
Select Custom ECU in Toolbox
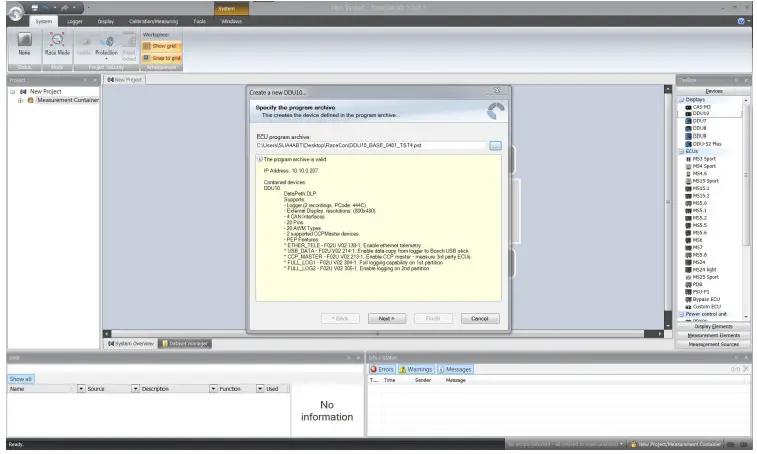click(x=702, y=307)
